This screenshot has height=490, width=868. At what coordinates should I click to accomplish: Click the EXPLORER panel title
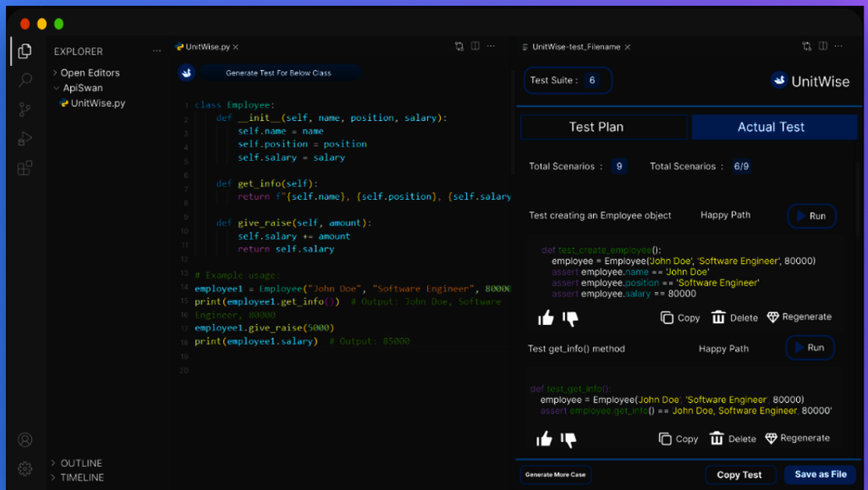click(x=78, y=51)
